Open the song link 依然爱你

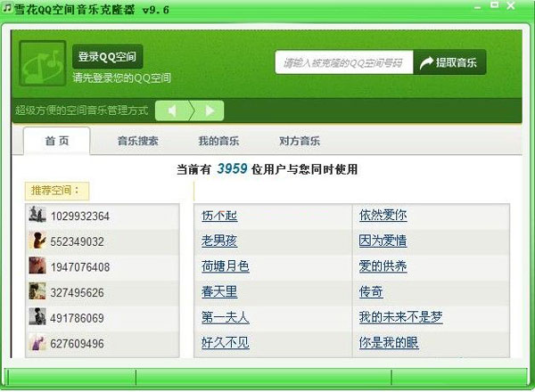(x=383, y=215)
